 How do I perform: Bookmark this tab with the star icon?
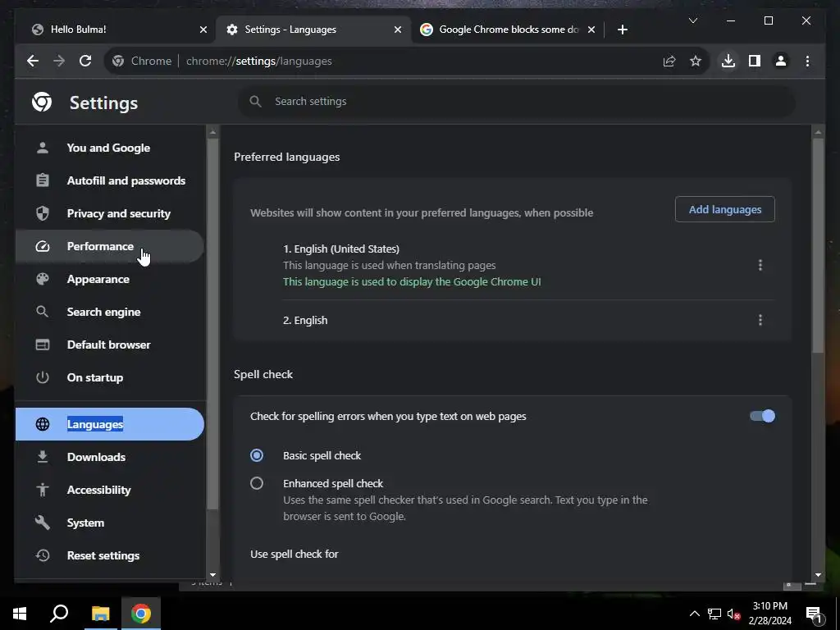pyautogui.click(x=696, y=61)
